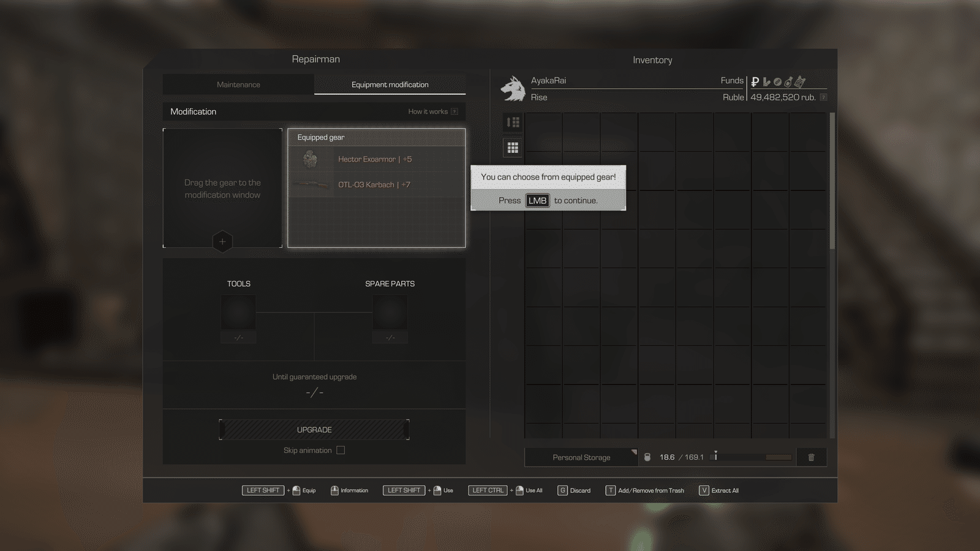Click the Equipped gear header

click(x=376, y=137)
